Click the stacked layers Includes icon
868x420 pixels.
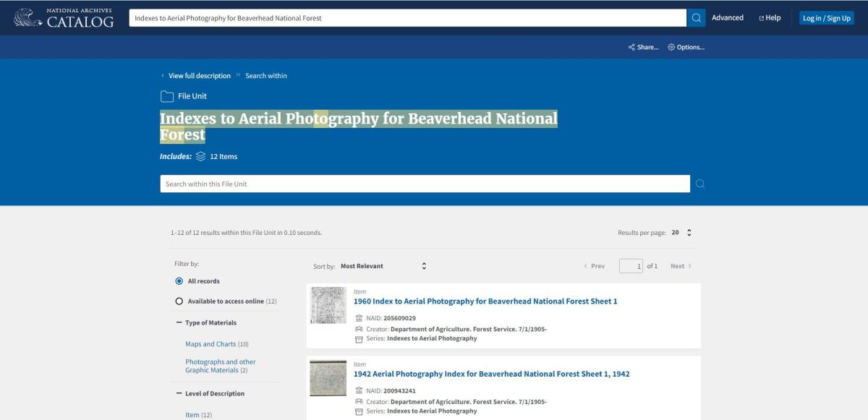pos(200,156)
